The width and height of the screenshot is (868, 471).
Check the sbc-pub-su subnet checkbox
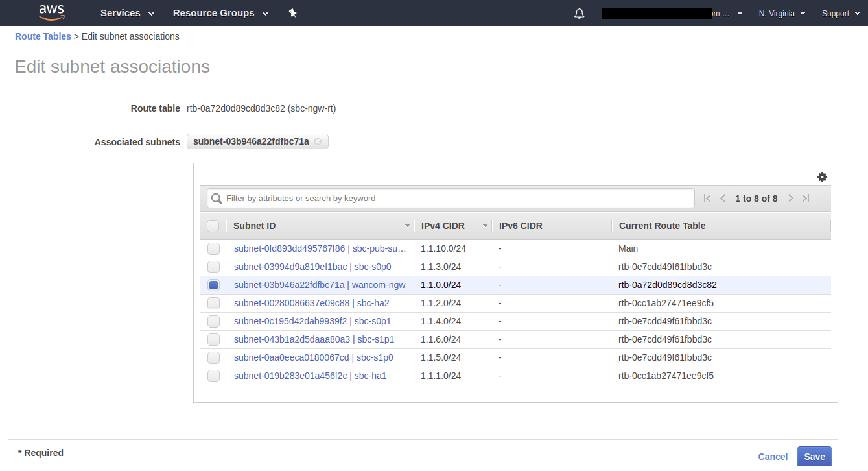[213, 248]
